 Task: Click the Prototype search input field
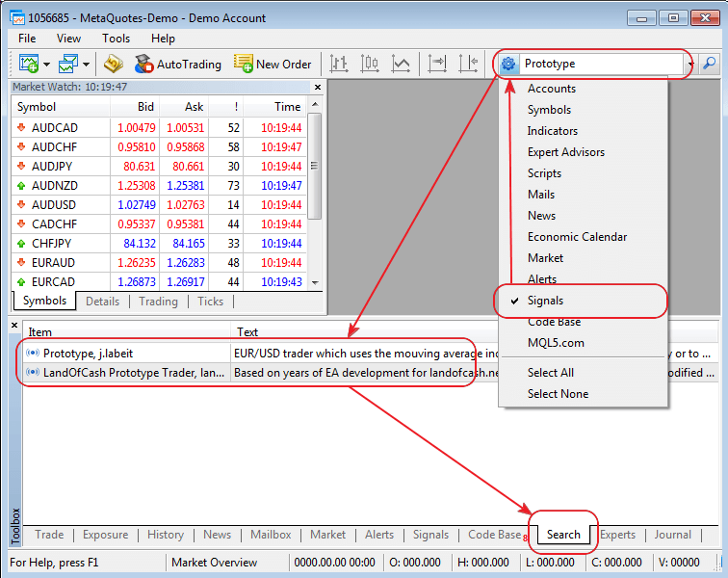click(601, 64)
